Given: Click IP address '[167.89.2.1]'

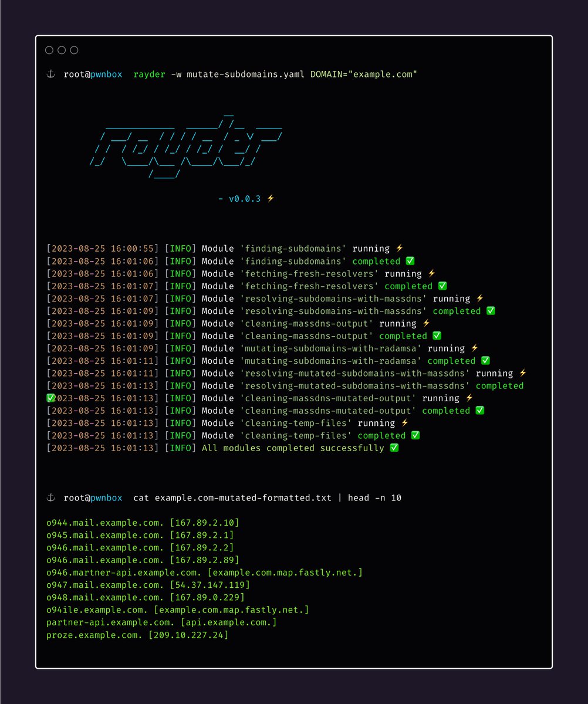Looking at the screenshot, I should [x=202, y=535].
